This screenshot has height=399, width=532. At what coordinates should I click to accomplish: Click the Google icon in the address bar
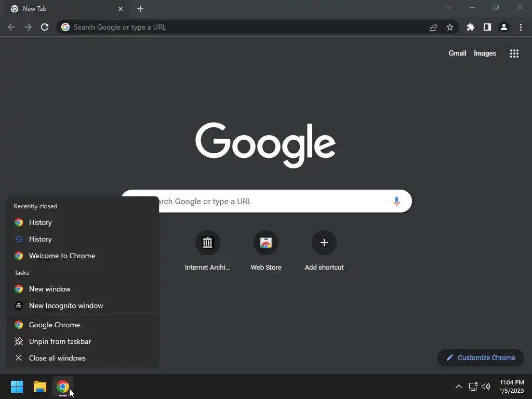(x=65, y=27)
